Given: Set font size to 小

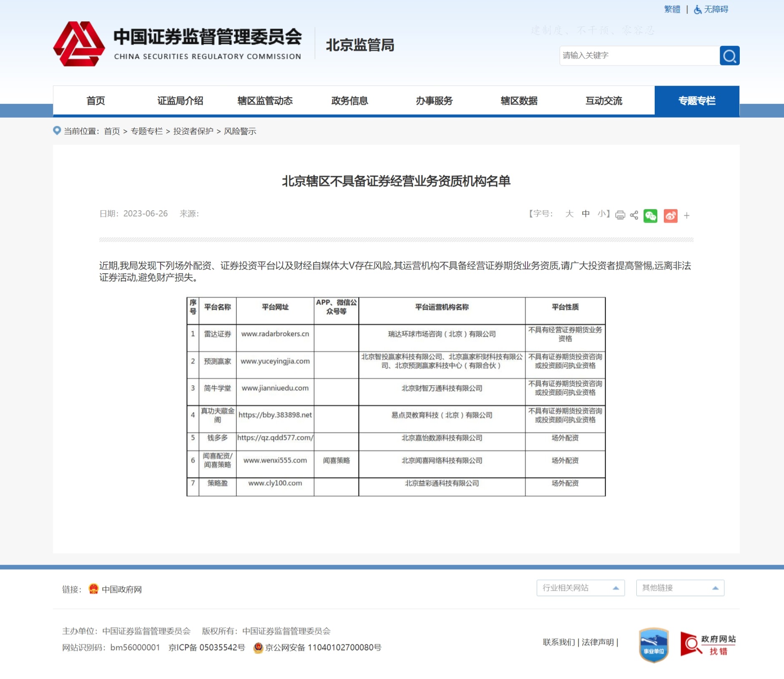Looking at the screenshot, I should tap(602, 214).
